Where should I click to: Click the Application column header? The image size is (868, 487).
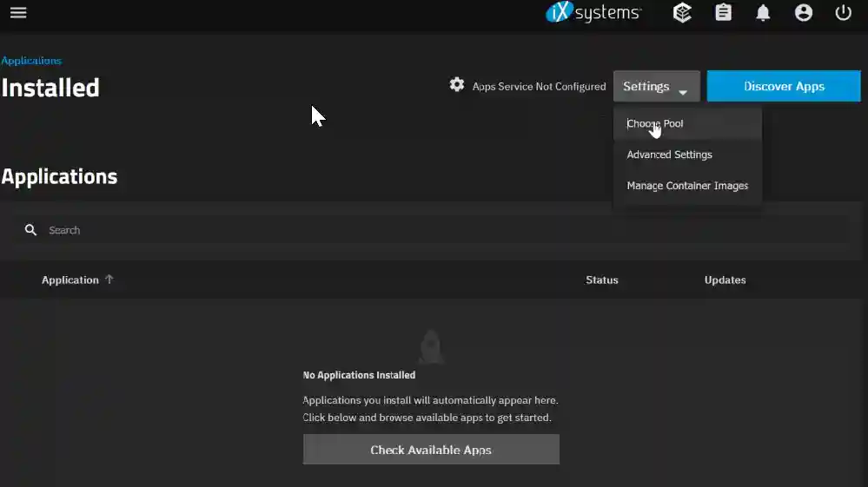click(70, 280)
